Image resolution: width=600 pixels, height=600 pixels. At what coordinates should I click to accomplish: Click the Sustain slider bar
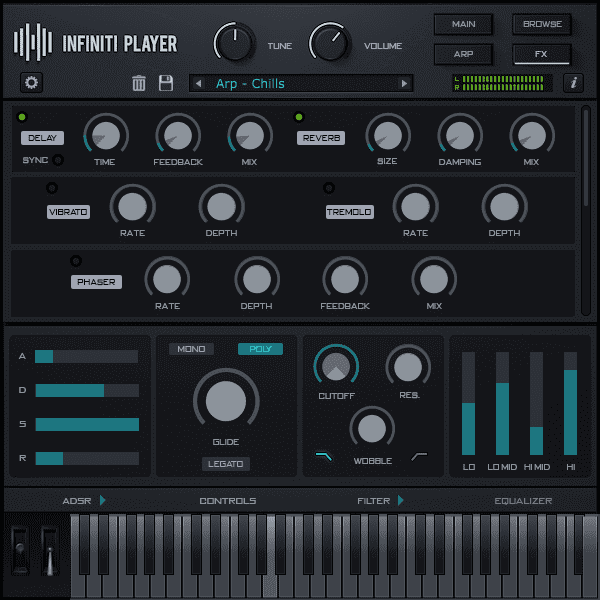[x=87, y=424]
